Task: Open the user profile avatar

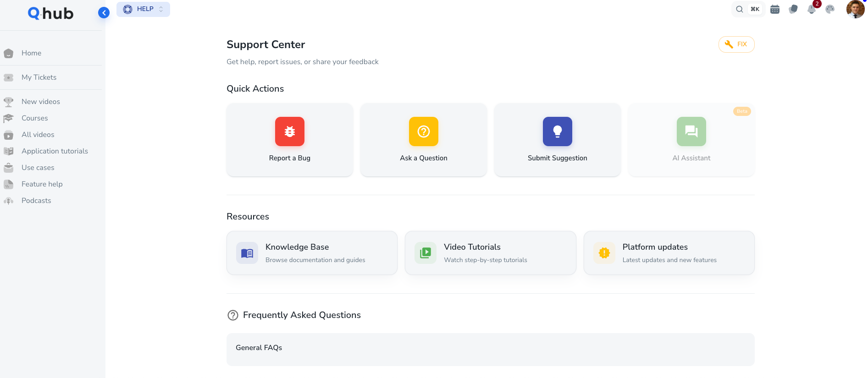Action: click(855, 9)
